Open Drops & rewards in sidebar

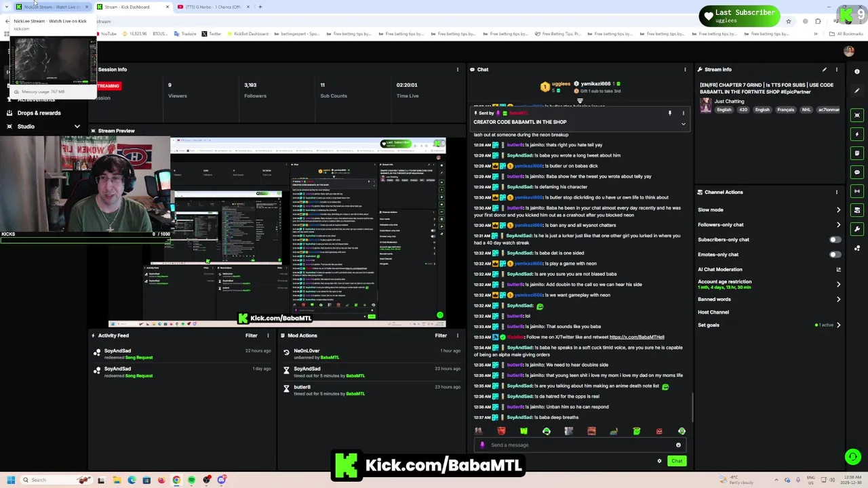(x=39, y=113)
